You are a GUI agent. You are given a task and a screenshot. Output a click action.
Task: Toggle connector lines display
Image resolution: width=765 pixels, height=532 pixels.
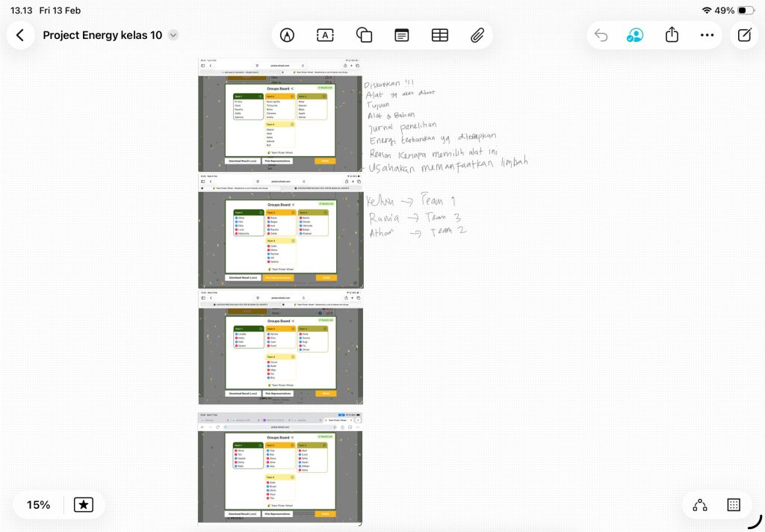[700, 505]
